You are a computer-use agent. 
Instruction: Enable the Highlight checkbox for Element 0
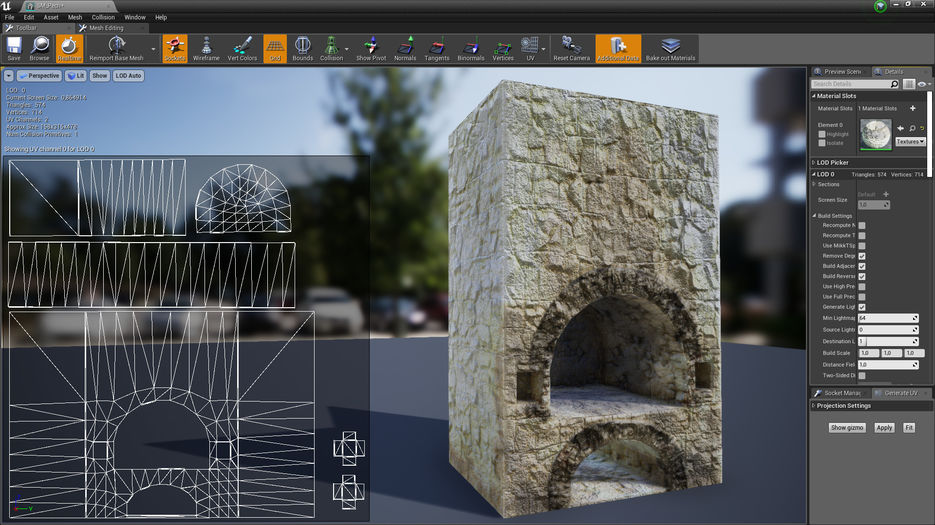click(x=822, y=134)
